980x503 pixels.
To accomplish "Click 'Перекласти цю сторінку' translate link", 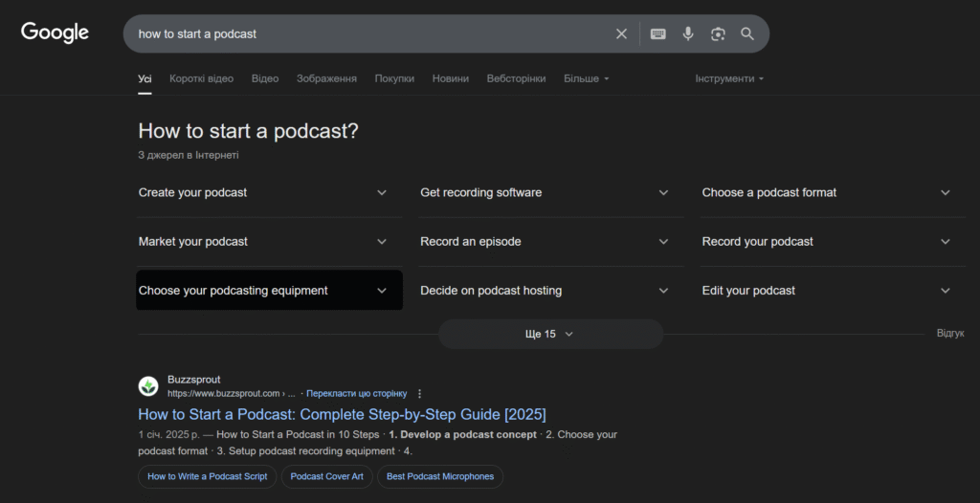I will (356, 394).
